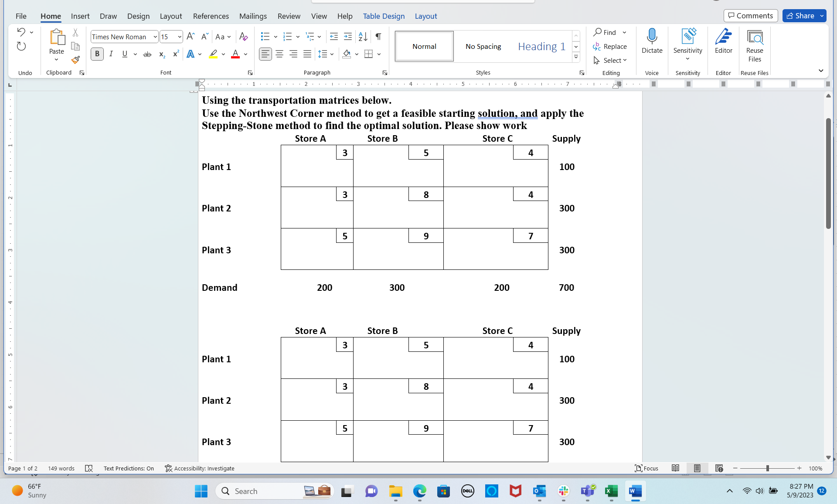Viewport: 837px width, 504px height.
Task: Toggle center text alignment
Action: pos(279,54)
